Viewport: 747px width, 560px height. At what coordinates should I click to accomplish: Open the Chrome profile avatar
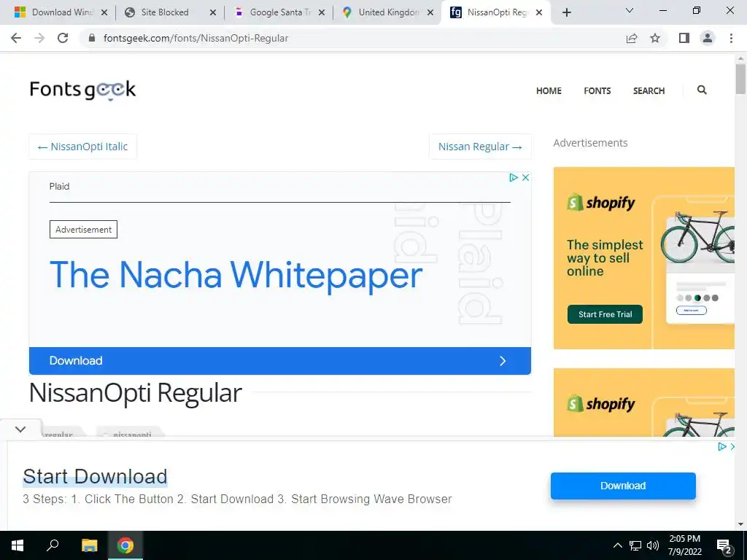click(x=708, y=38)
